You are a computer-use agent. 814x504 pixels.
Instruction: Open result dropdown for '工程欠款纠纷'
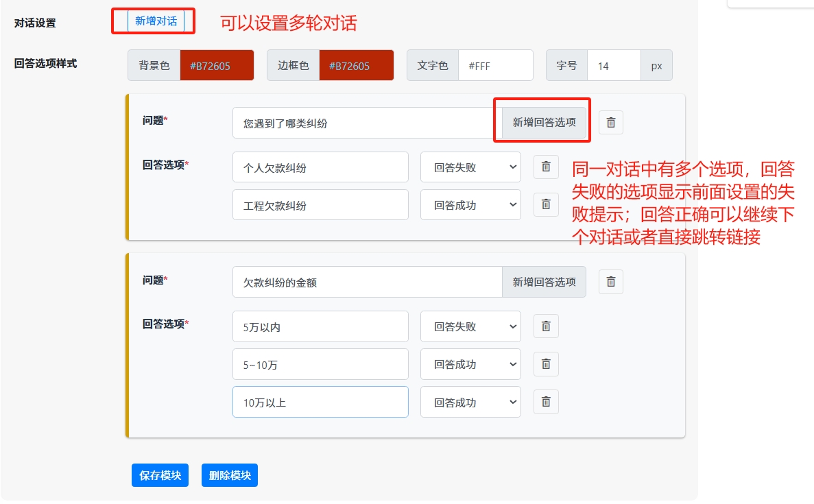pyautogui.click(x=470, y=204)
